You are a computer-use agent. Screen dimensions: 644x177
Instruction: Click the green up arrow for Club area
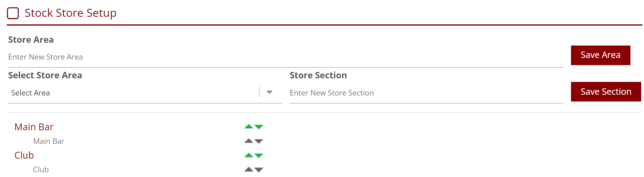[249, 155]
